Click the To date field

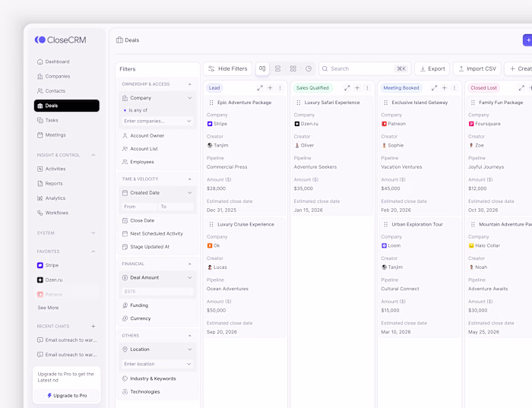click(x=176, y=207)
